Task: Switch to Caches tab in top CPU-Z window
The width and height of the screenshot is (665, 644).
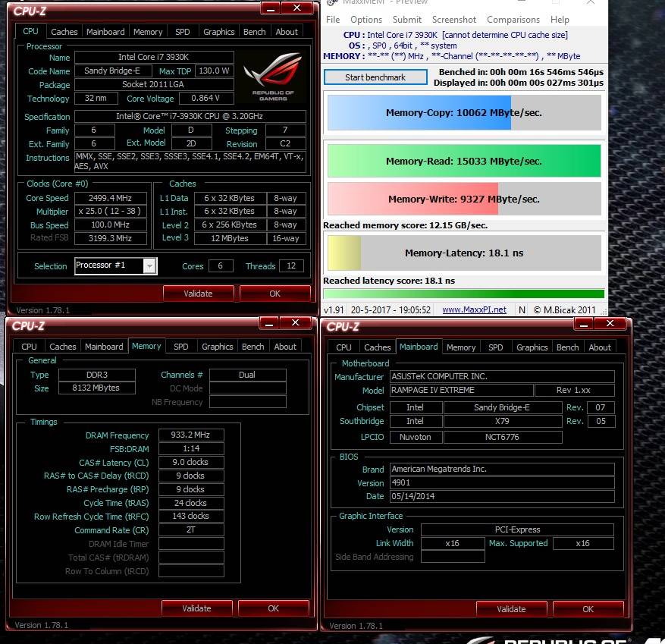Action: click(x=64, y=32)
